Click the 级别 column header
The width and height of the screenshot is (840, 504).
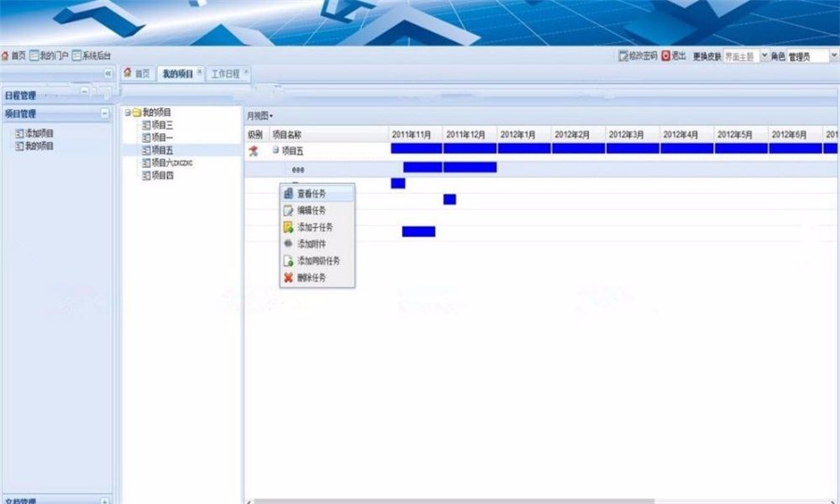(256, 135)
